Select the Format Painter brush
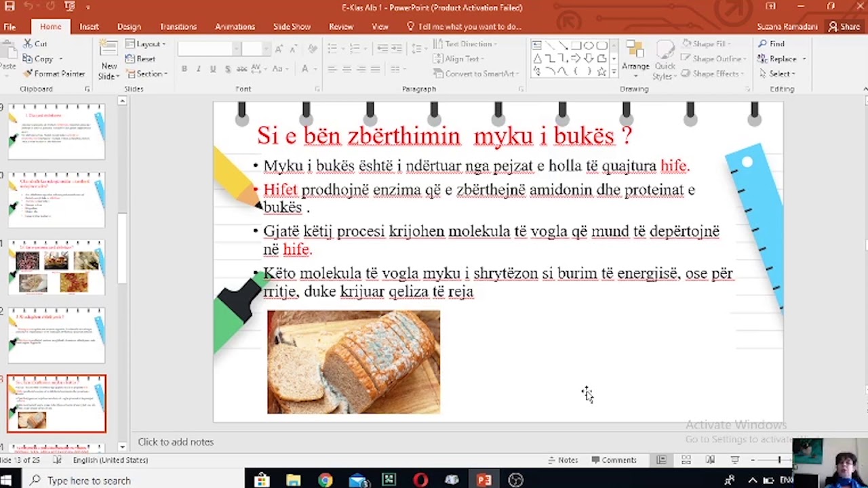Screen dimensions: 868x488 pos(28,74)
